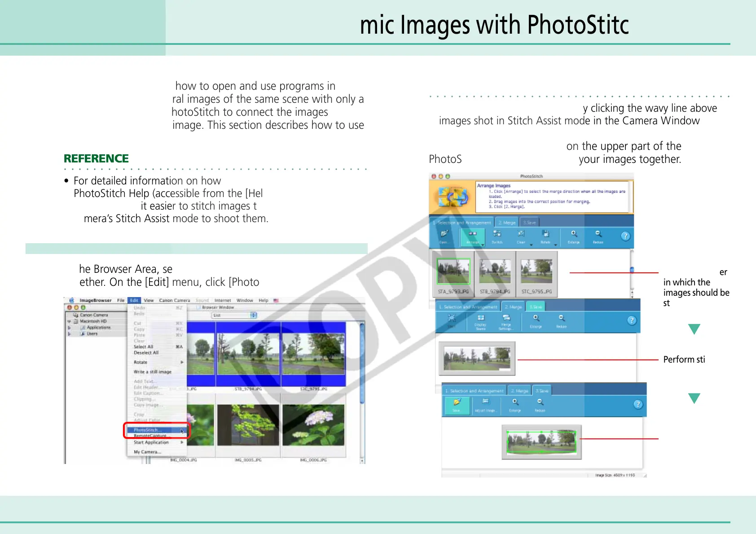The height and width of the screenshot is (534, 756).
Task: Click Reduce in the Merge toolbar
Action: click(x=561, y=321)
